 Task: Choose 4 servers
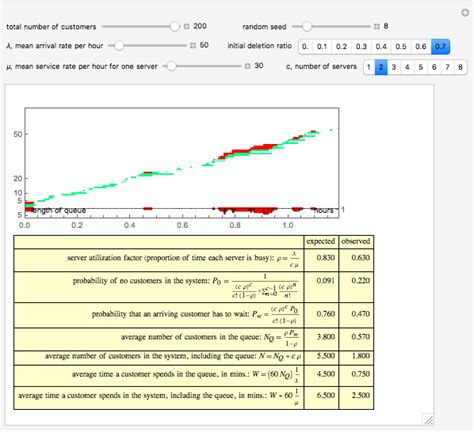coord(407,67)
